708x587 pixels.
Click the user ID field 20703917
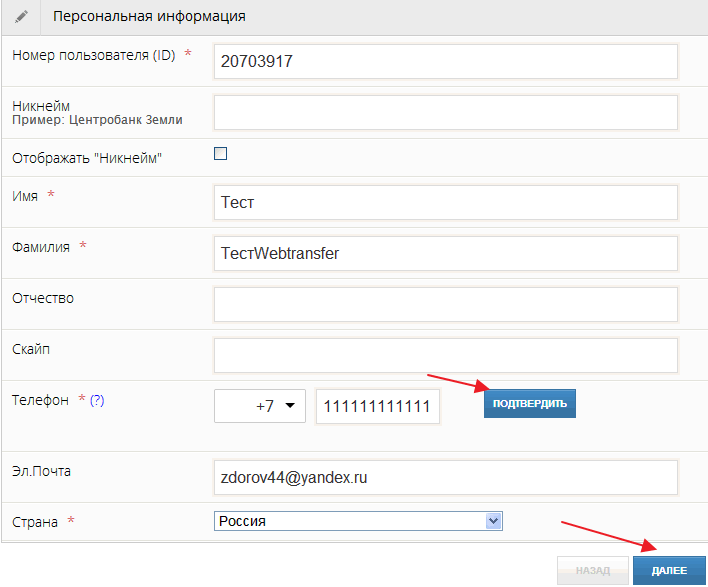click(446, 61)
